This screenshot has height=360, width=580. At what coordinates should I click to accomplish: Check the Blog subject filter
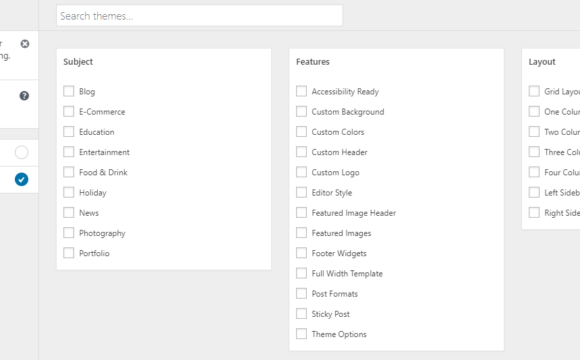click(68, 91)
